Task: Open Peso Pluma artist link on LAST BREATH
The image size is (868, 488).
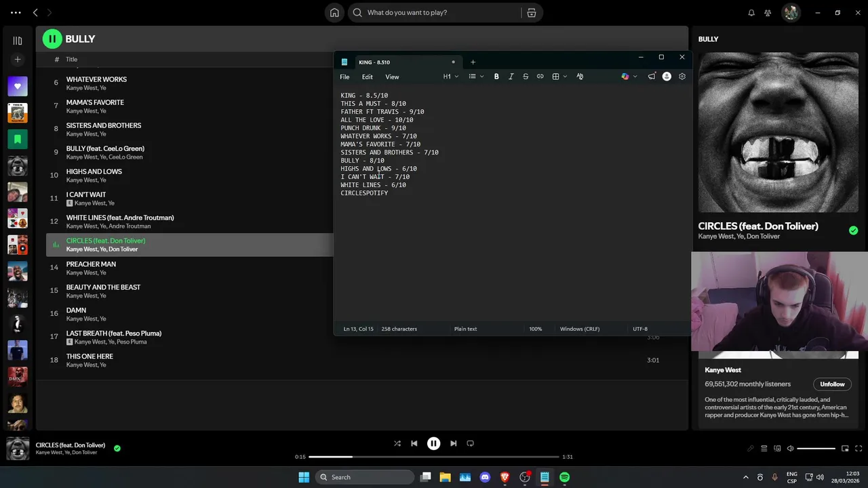Action: [x=132, y=342]
